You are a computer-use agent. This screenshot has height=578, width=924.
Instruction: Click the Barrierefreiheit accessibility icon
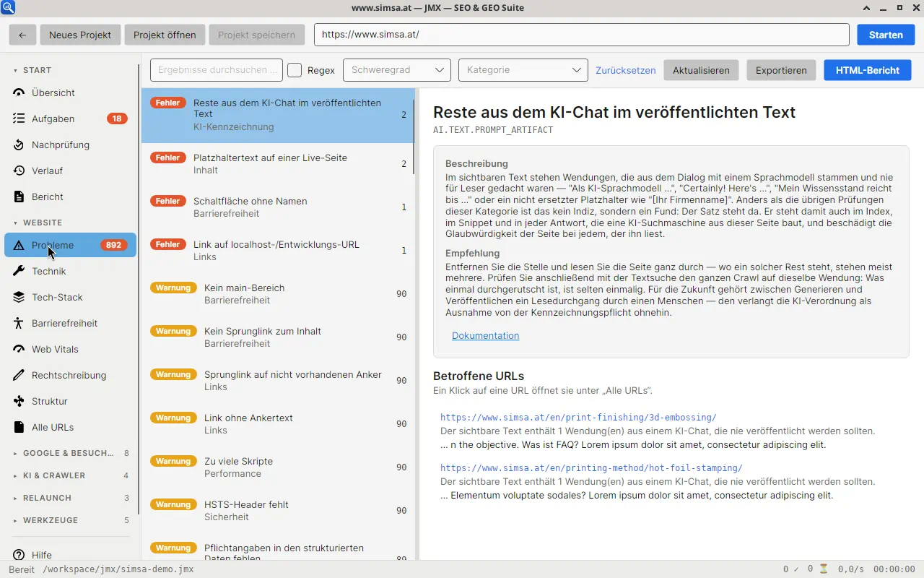coord(19,323)
